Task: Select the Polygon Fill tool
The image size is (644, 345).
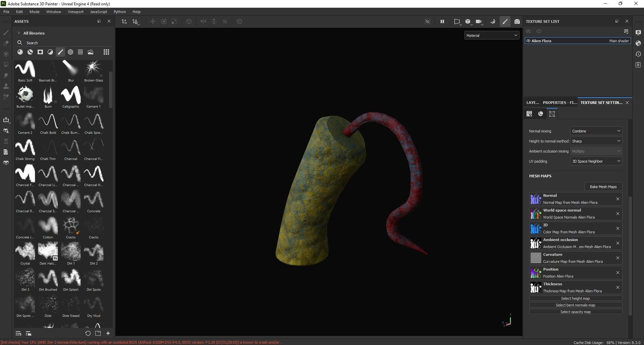Action: coord(6,65)
